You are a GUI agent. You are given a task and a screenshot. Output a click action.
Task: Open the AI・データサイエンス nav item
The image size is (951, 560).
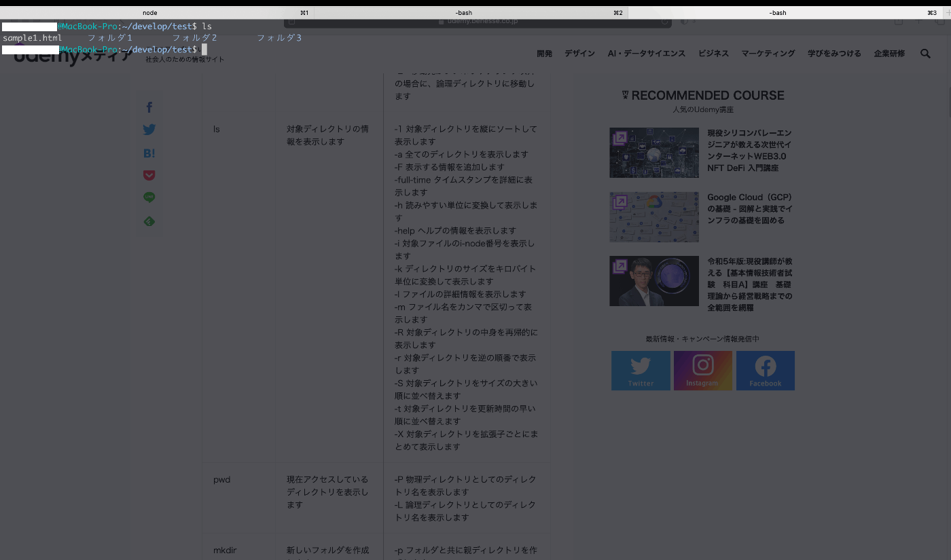(x=647, y=54)
